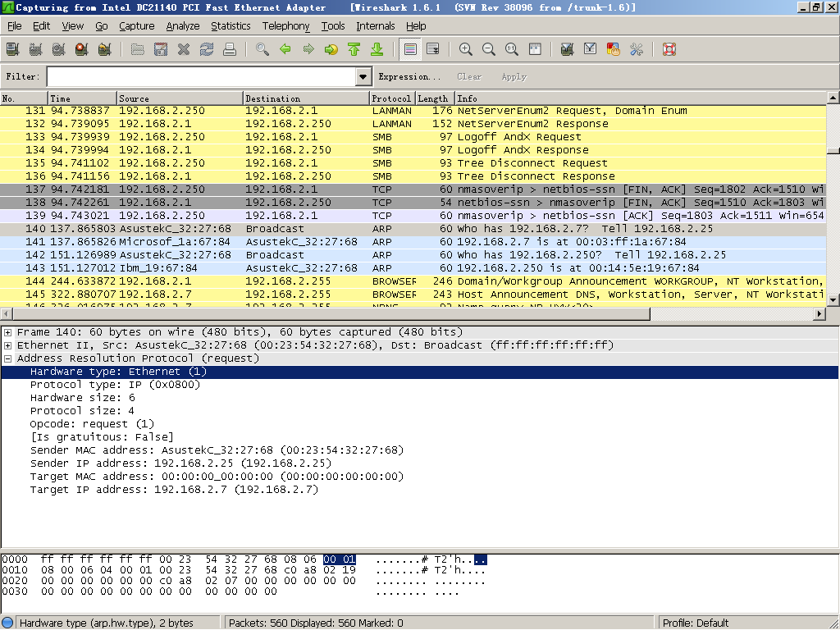Open the Statistics menu
This screenshot has width=840, height=630.
click(x=231, y=25)
